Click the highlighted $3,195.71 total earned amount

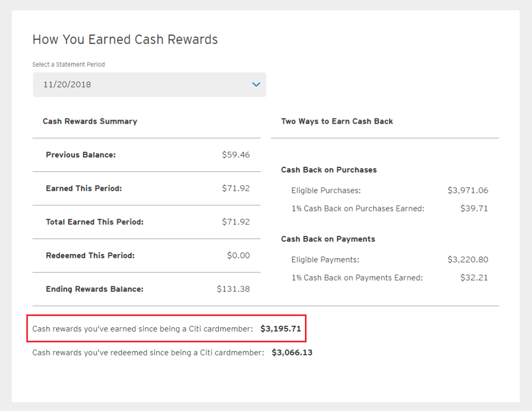[x=281, y=329]
